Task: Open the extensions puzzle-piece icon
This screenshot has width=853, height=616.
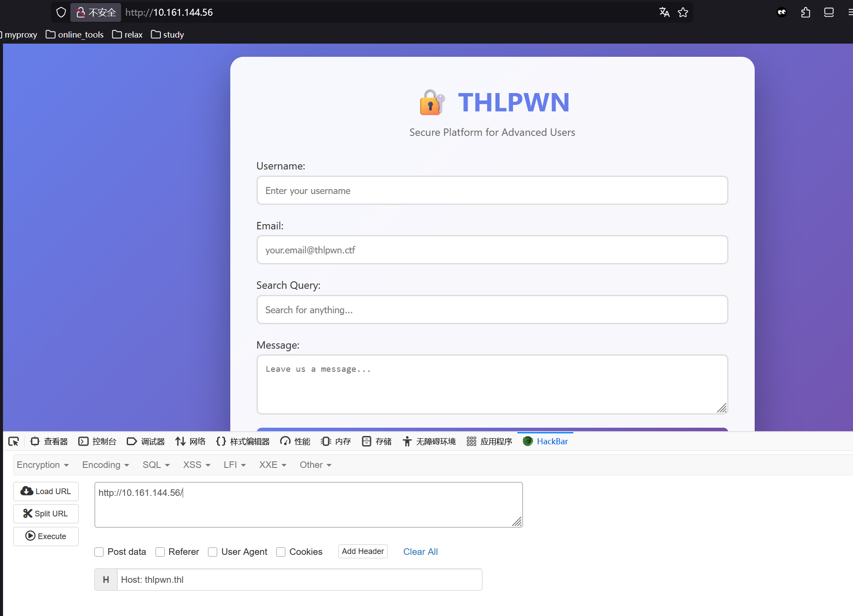Action: (805, 12)
